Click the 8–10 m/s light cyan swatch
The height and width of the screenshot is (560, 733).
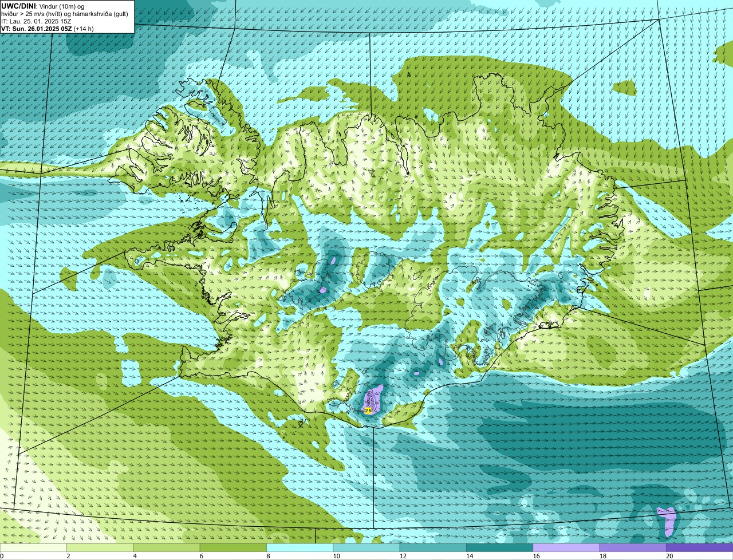click(x=301, y=548)
